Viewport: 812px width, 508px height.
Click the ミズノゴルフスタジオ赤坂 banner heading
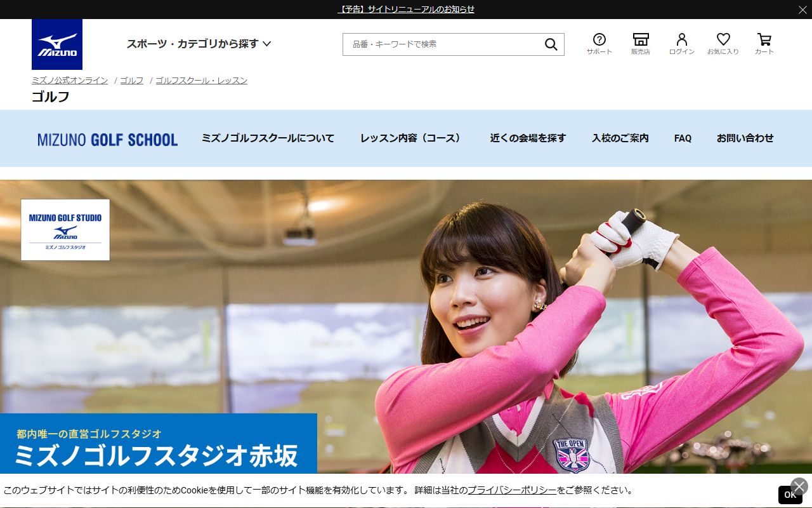(x=156, y=456)
